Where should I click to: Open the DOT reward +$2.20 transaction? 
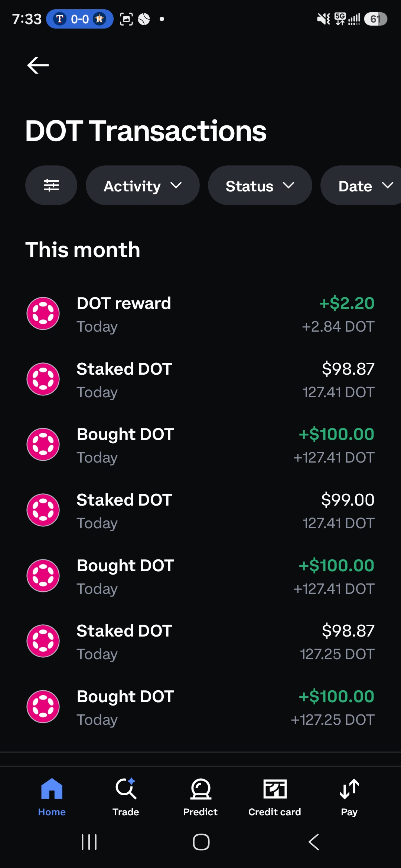point(200,315)
